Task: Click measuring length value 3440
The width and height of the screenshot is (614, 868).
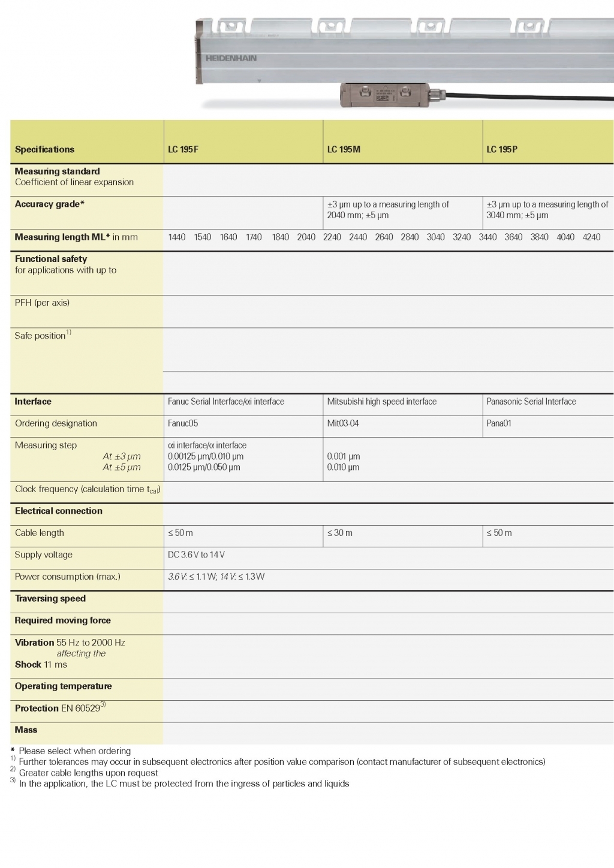Action: (487, 237)
